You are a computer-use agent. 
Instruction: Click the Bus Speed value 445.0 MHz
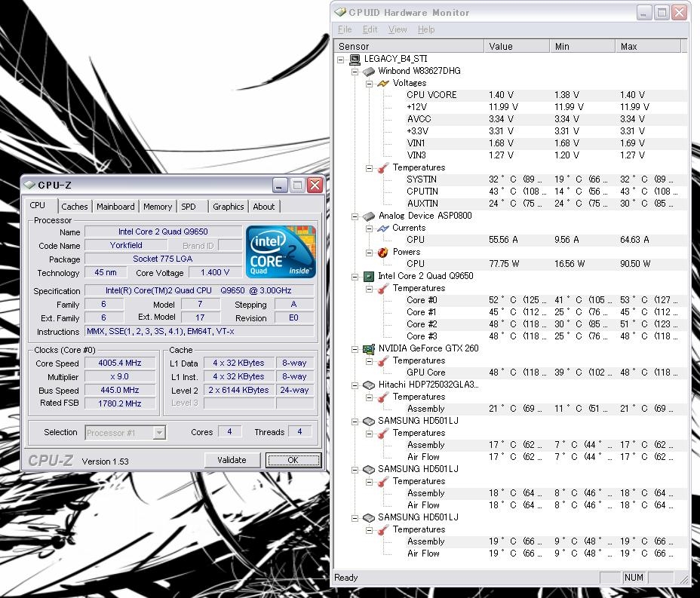pos(120,390)
